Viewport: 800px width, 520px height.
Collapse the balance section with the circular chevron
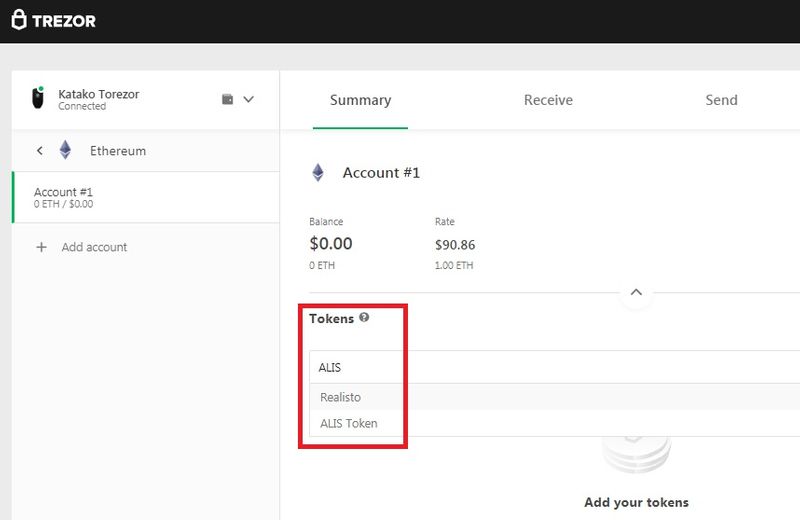pyautogui.click(x=636, y=294)
